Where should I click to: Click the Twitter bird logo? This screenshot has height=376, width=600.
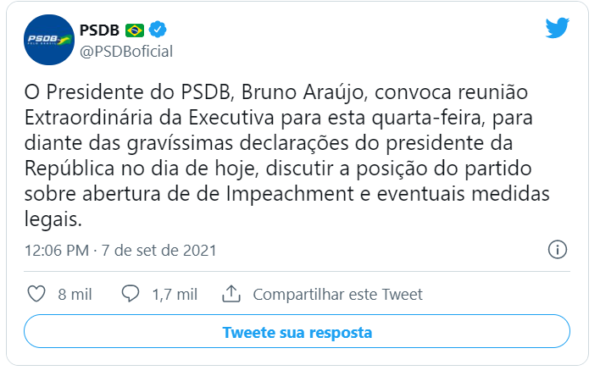tap(557, 28)
